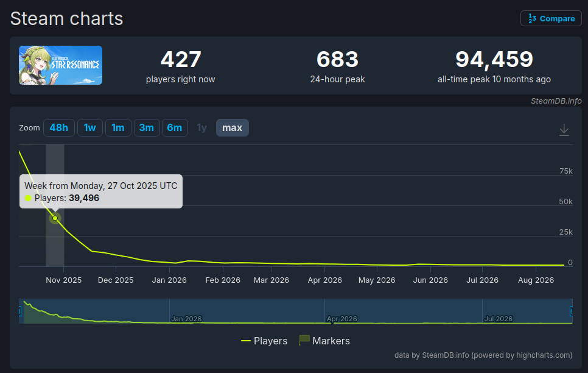
Task: Click the data by SteamDB.info credit text
Action: pos(483,355)
